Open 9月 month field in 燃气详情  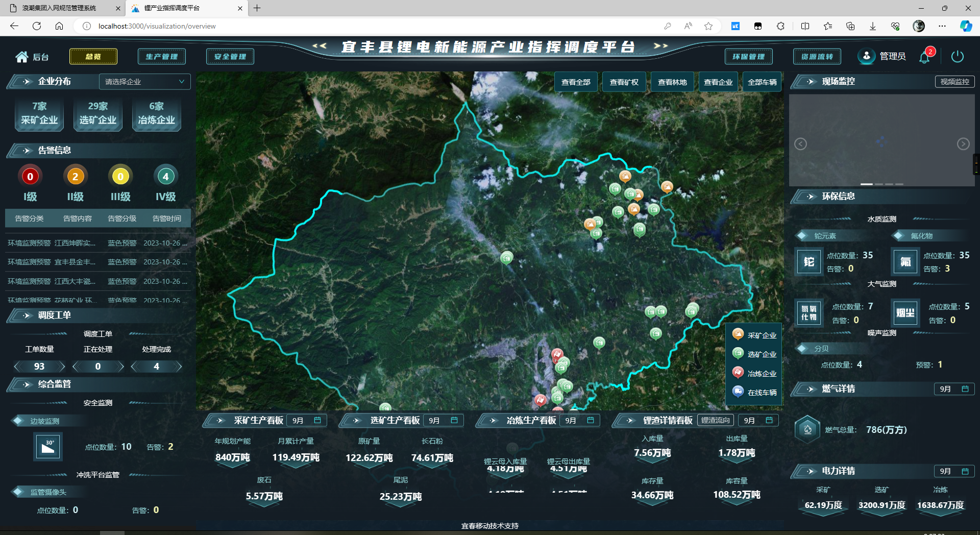coord(954,389)
